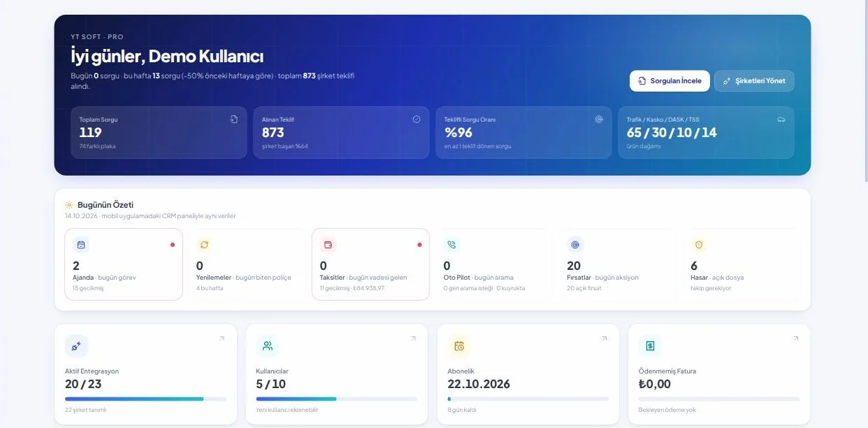Screen dimensions: 868x428
Task: Click vehicle icon in Trafik / Kasko card
Action: pos(781,120)
